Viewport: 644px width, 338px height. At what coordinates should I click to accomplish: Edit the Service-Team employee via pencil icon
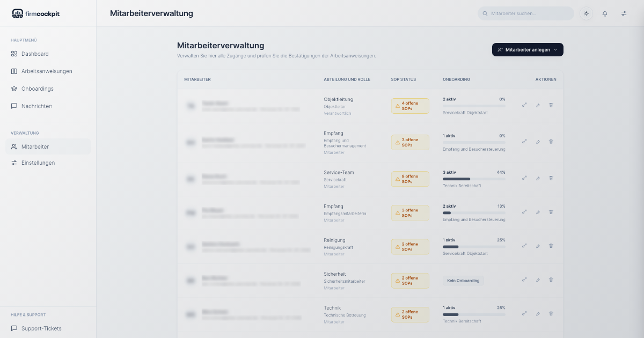tap(538, 178)
